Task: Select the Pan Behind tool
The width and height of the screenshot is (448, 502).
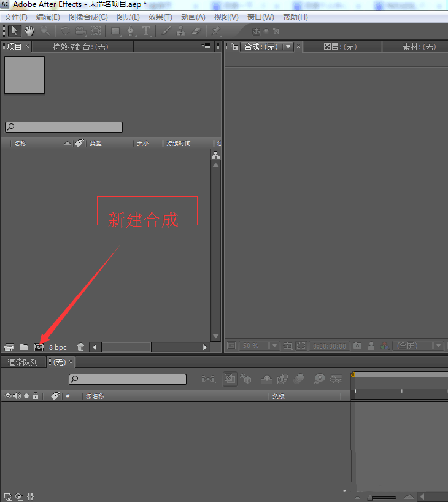Action: pos(96,31)
